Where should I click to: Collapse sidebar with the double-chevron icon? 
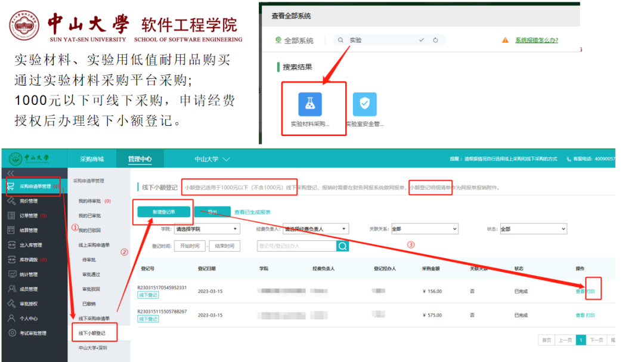pyautogui.click(x=11, y=173)
